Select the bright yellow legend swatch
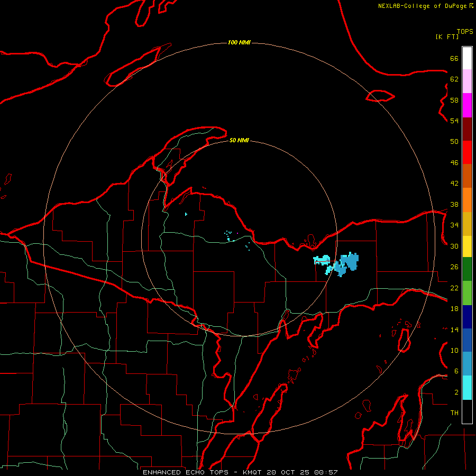Screen dimensions: 476x476 coord(467,246)
